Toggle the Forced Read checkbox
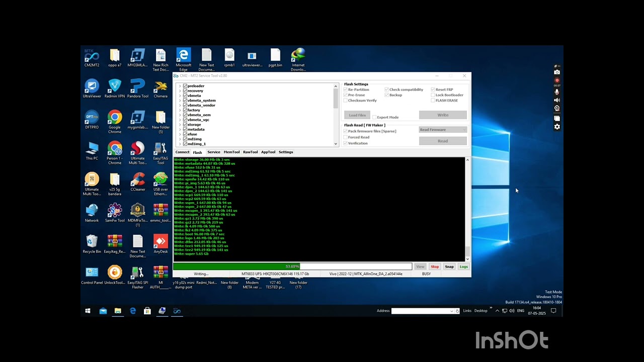 pos(346,137)
